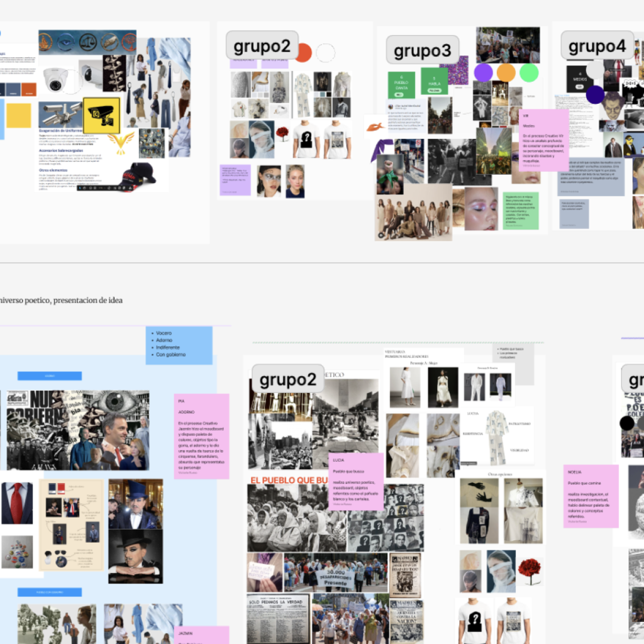
Task: Open the black MEDIOS card
Action: [x=579, y=79]
